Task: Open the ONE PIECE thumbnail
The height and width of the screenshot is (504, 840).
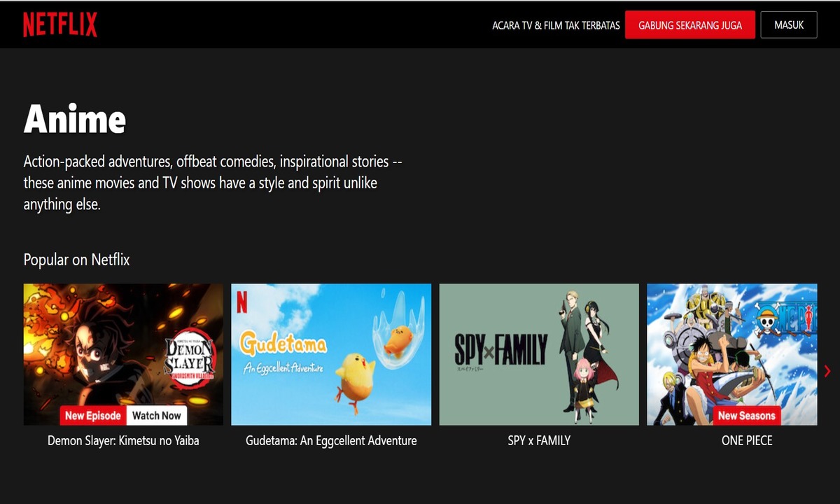Action: 732,354
